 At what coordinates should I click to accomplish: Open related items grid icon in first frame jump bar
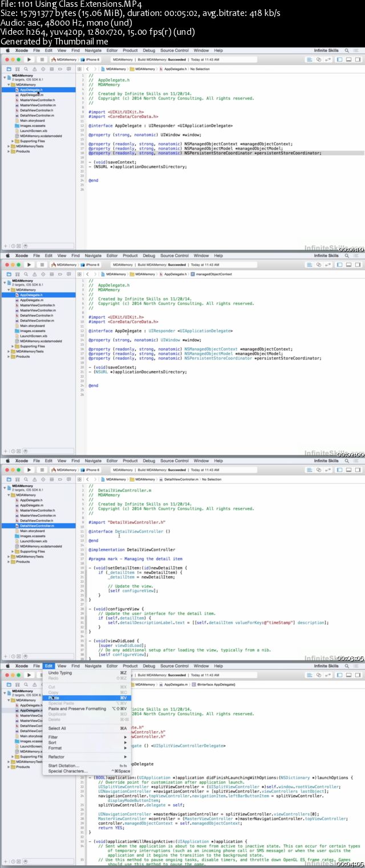(x=80, y=68)
